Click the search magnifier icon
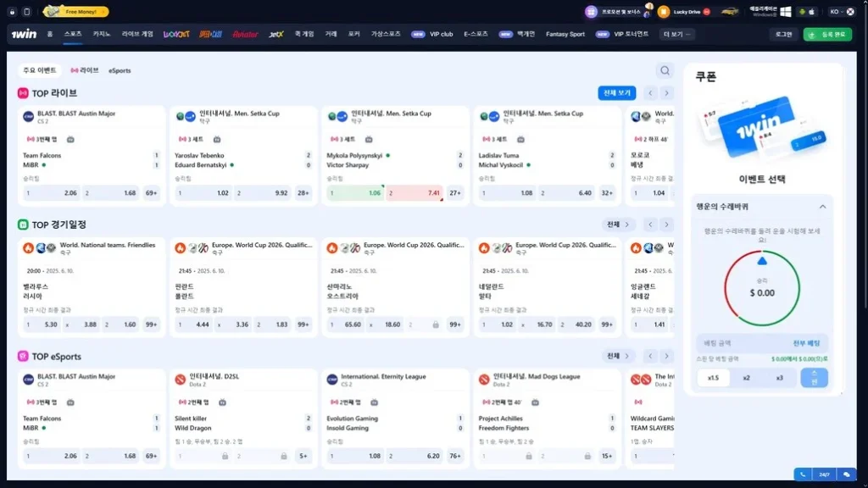Viewport: 868px width, 488px height. pyautogui.click(x=665, y=70)
